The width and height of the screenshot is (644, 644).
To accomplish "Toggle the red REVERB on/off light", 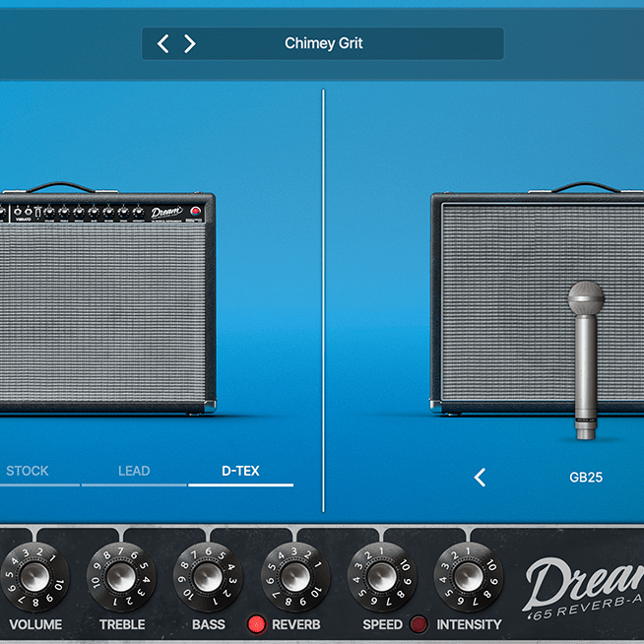I will [256, 624].
